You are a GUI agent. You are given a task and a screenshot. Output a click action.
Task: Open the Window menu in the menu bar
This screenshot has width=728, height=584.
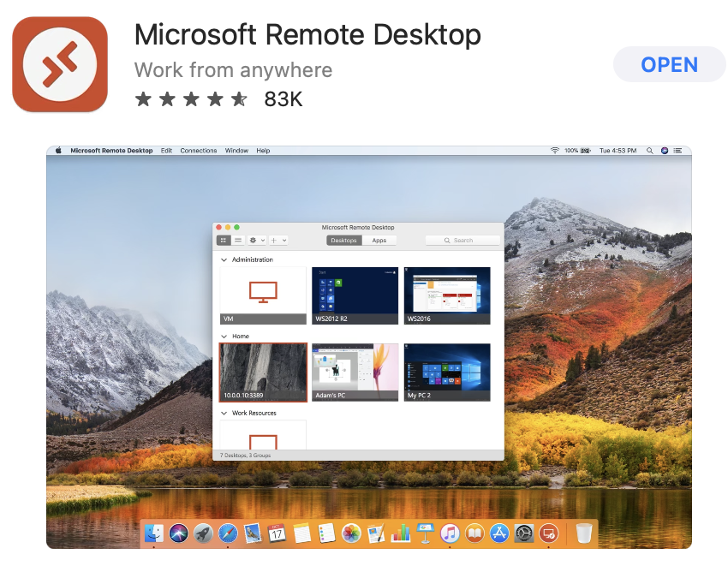[236, 150]
